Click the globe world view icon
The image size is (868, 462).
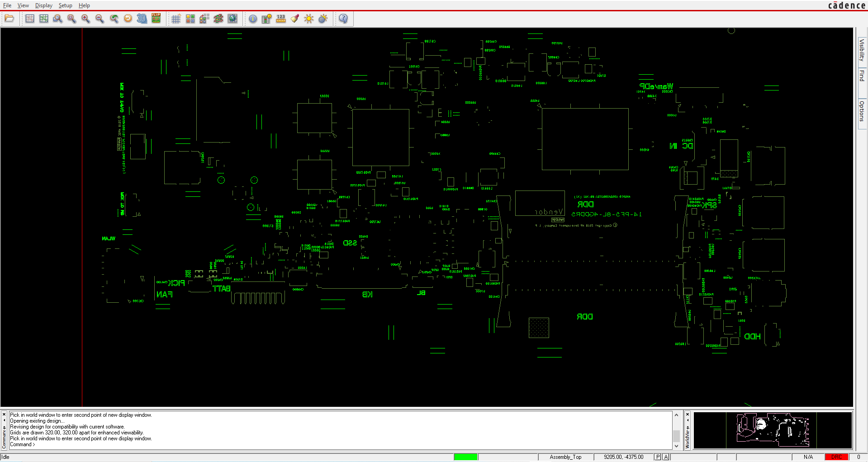(x=232, y=19)
